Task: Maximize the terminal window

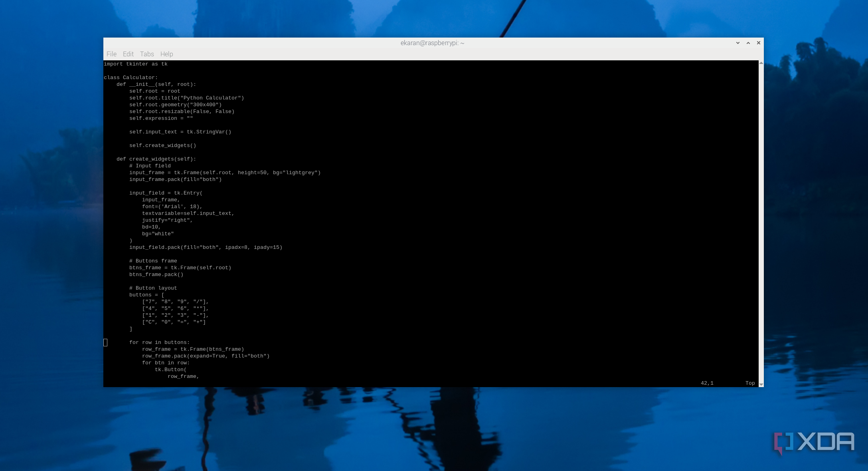Action: (x=748, y=43)
